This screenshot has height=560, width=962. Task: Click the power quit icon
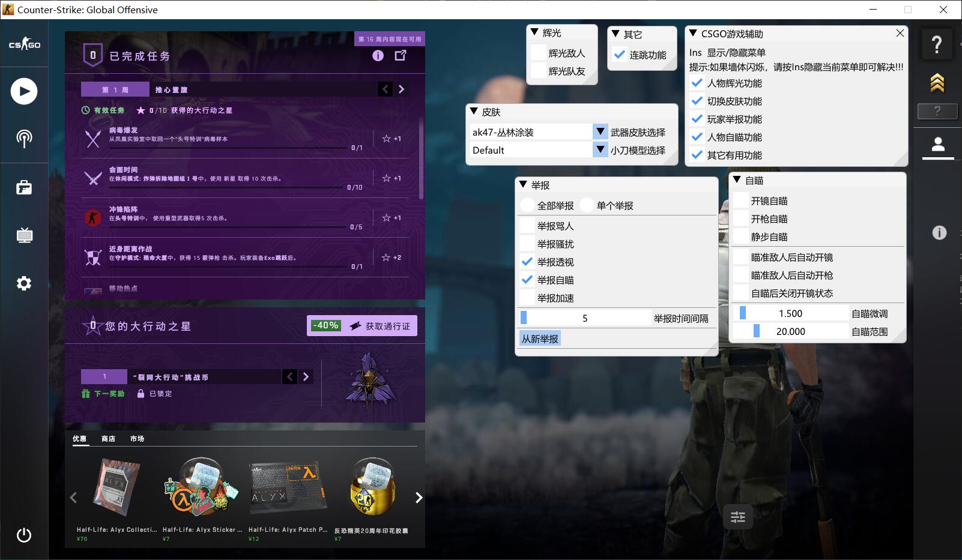[24, 535]
